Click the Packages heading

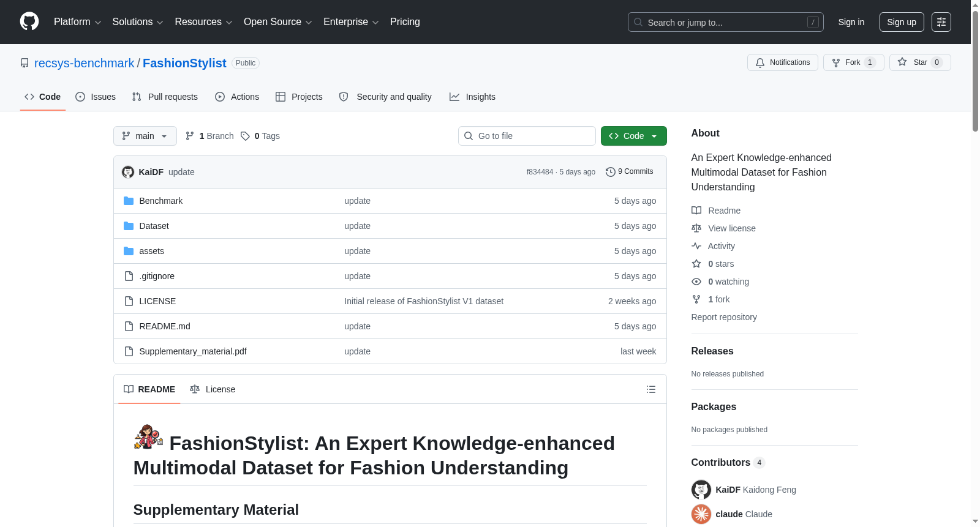[x=714, y=407]
